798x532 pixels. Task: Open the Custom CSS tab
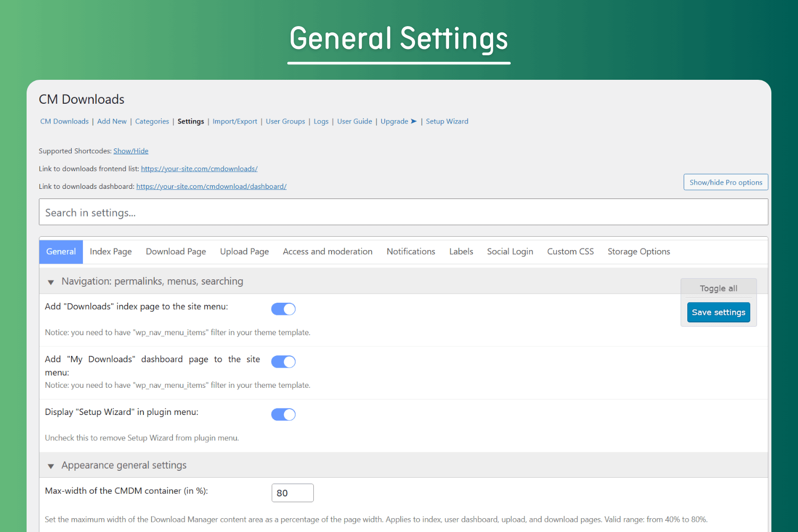[570, 252]
